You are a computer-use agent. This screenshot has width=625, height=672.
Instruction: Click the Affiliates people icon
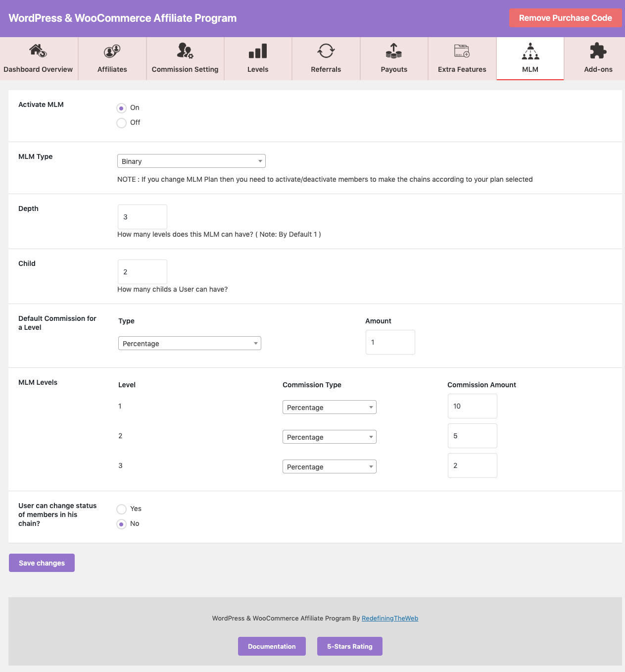click(112, 51)
